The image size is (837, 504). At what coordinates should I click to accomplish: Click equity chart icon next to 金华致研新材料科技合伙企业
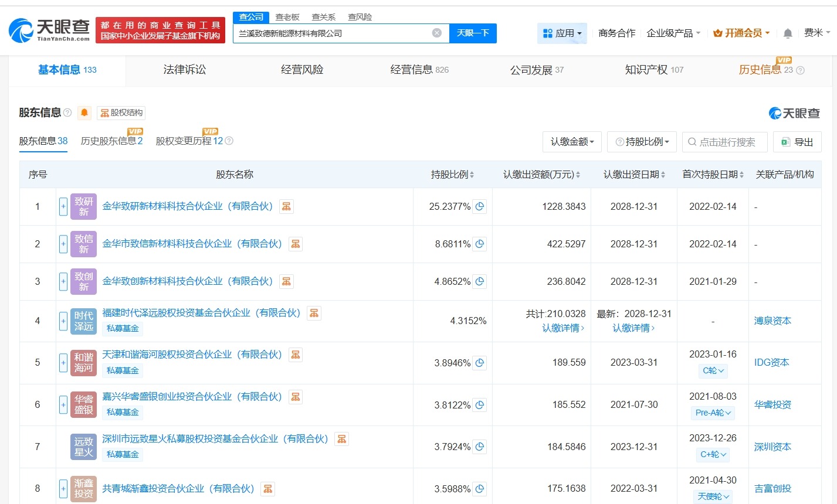tap(286, 206)
